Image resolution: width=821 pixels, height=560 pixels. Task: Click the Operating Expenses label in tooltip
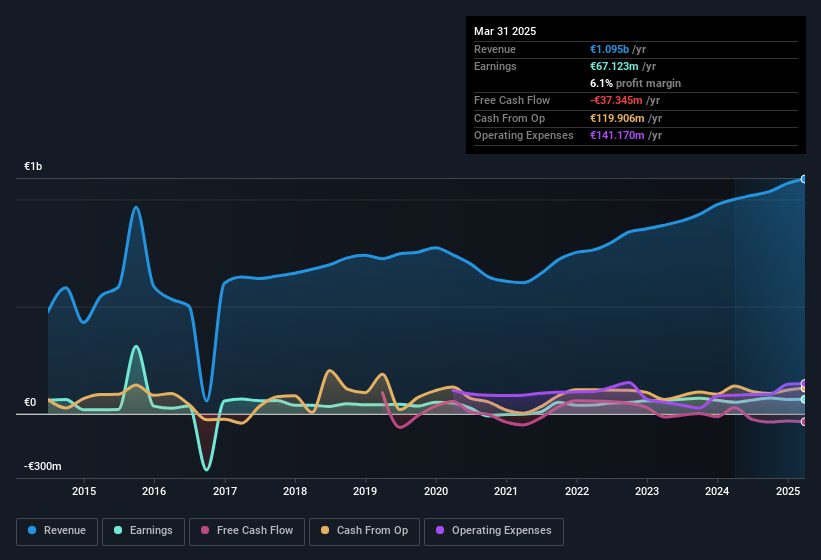(x=524, y=135)
